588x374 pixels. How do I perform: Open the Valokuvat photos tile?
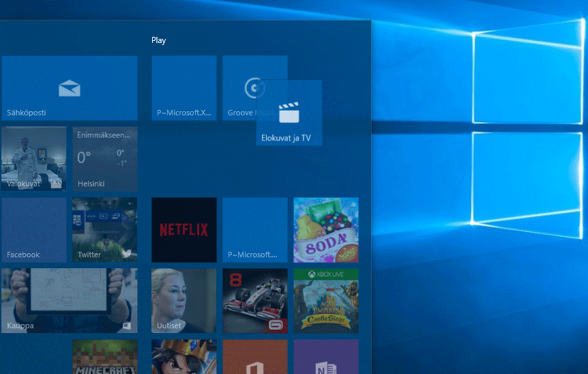click(33, 159)
